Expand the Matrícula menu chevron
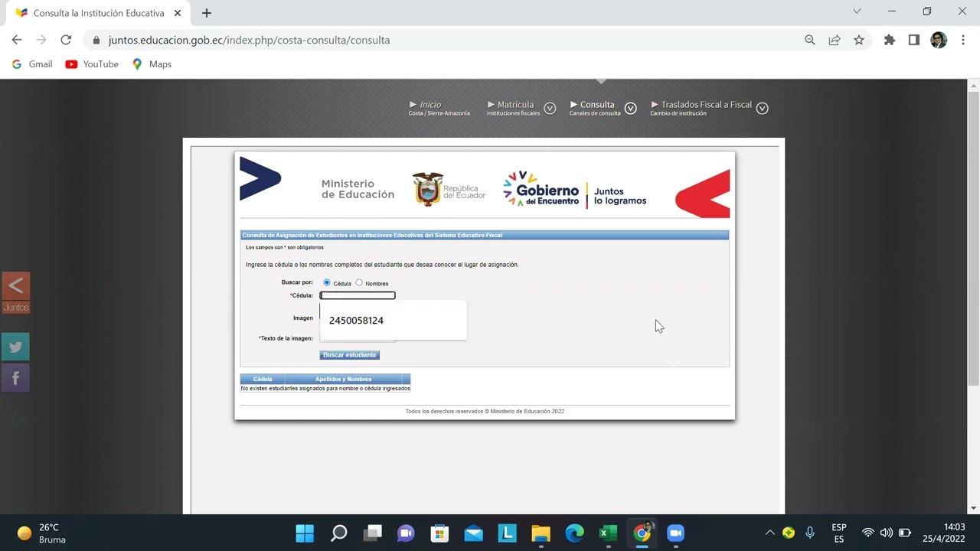This screenshot has width=980, height=551. tap(550, 109)
